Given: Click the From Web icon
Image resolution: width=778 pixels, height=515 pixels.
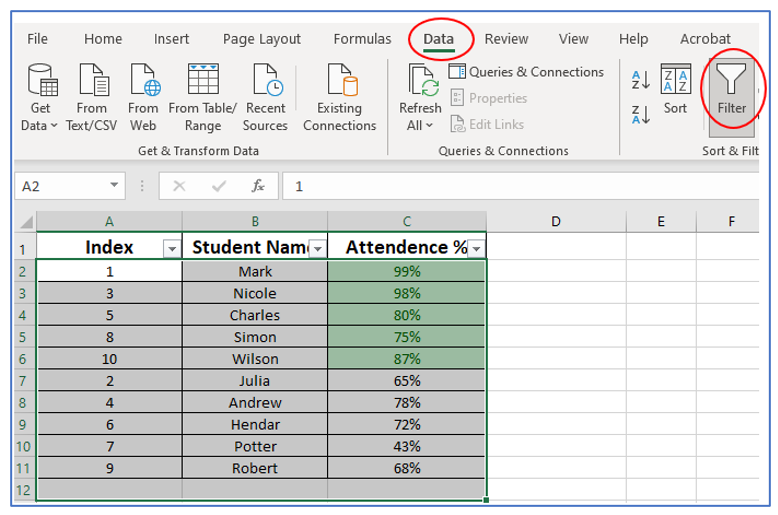Looking at the screenshot, I should pos(143,98).
